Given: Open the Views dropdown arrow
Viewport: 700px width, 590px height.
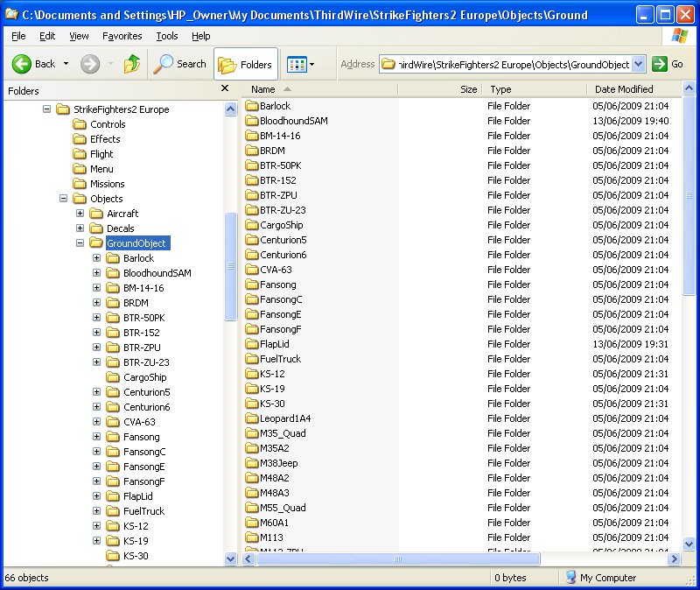Looking at the screenshot, I should 311,64.
